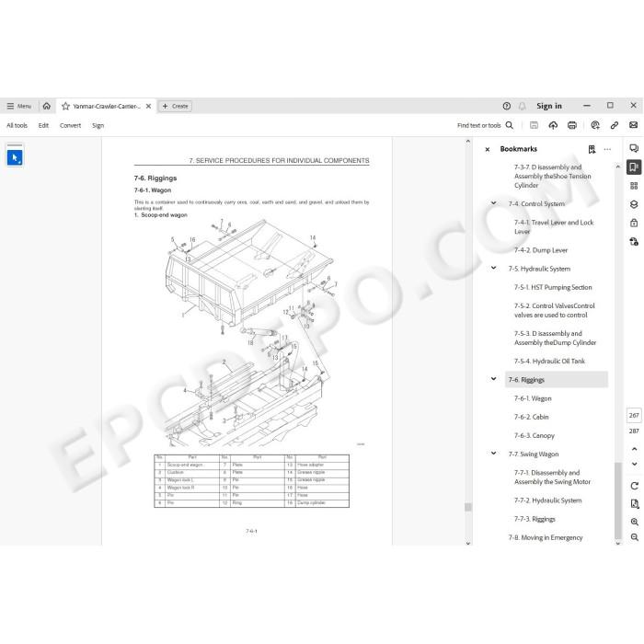Image resolution: width=644 pixels, height=644 pixels.
Task: Open the comments panel icon
Action: pyautogui.click(x=634, y=148)
